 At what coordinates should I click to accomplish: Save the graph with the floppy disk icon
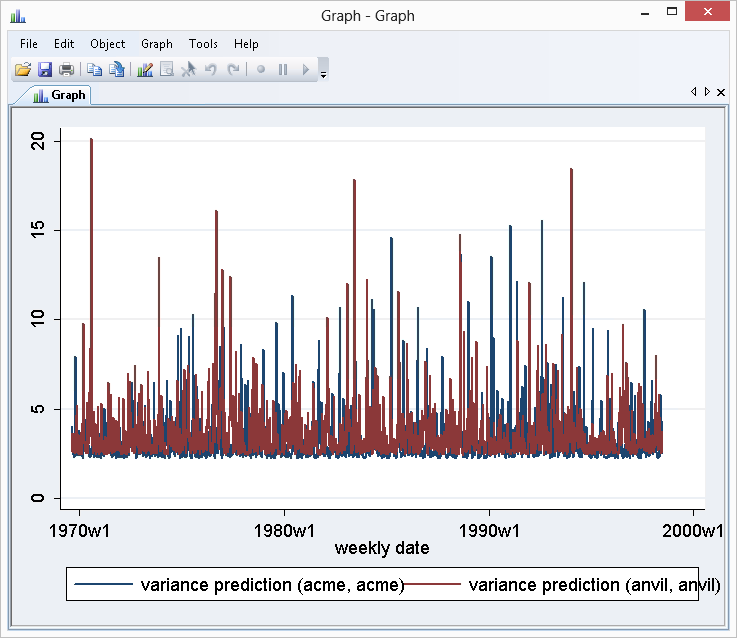44,70
